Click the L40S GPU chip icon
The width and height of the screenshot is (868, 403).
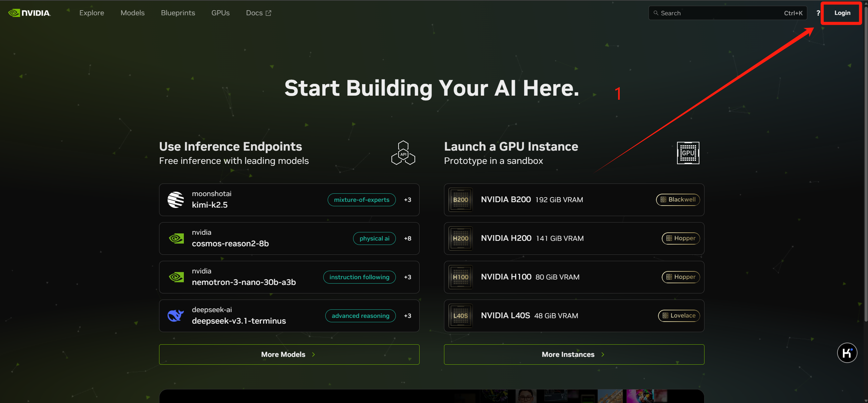pos(460,316)
